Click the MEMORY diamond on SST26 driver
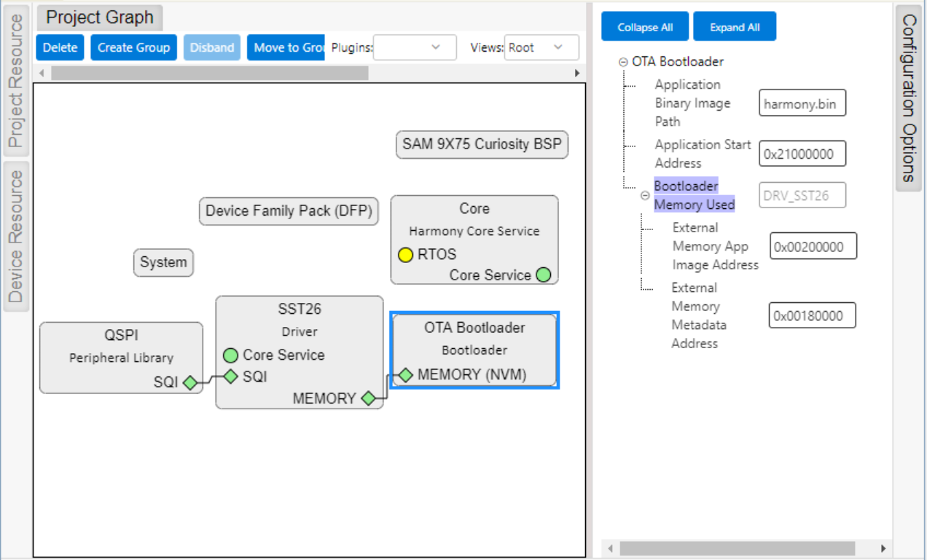 (x=368, y=398)
